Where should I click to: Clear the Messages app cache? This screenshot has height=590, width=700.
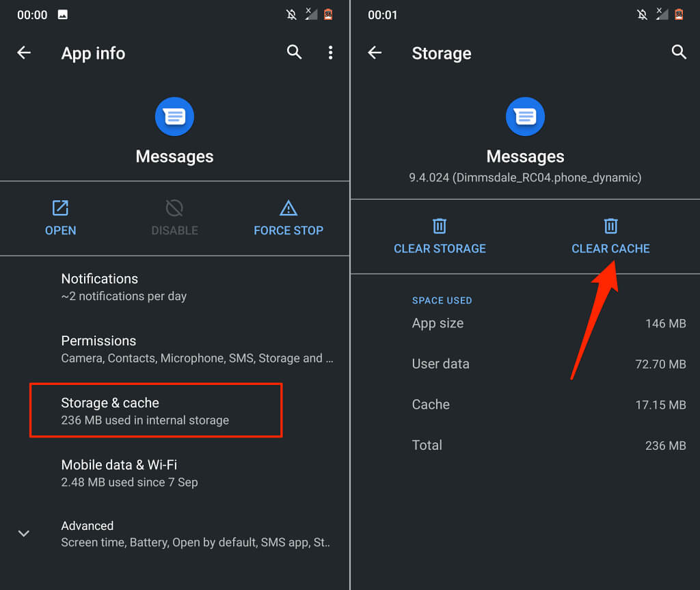coord(610,236)
